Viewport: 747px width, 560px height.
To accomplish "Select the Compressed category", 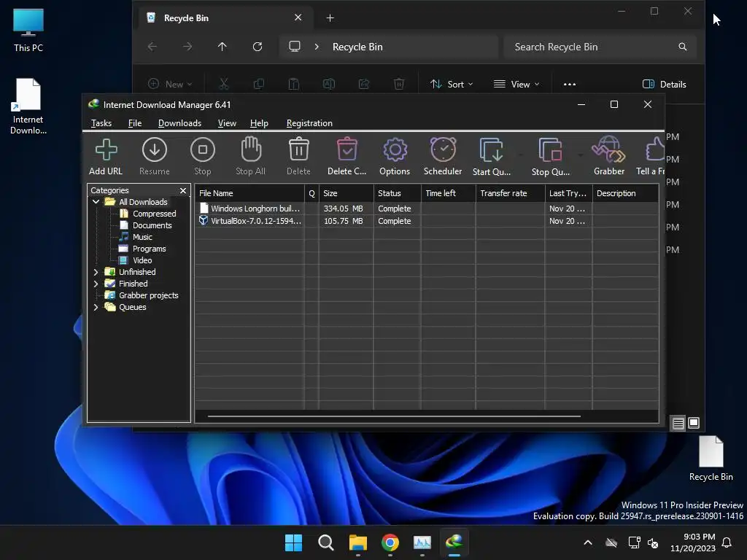I will click(x=154, y=214).
